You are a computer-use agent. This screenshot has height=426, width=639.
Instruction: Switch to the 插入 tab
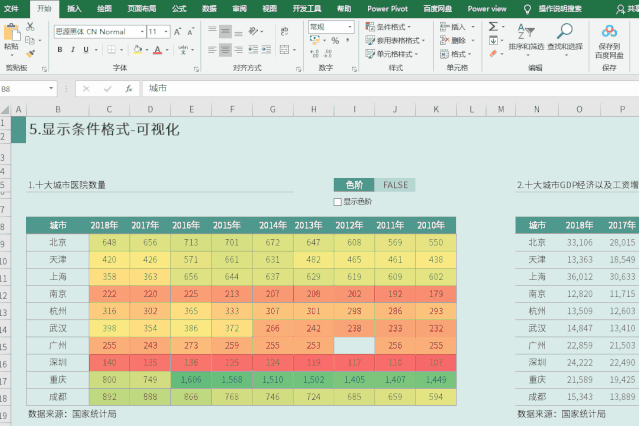[74, 9]
